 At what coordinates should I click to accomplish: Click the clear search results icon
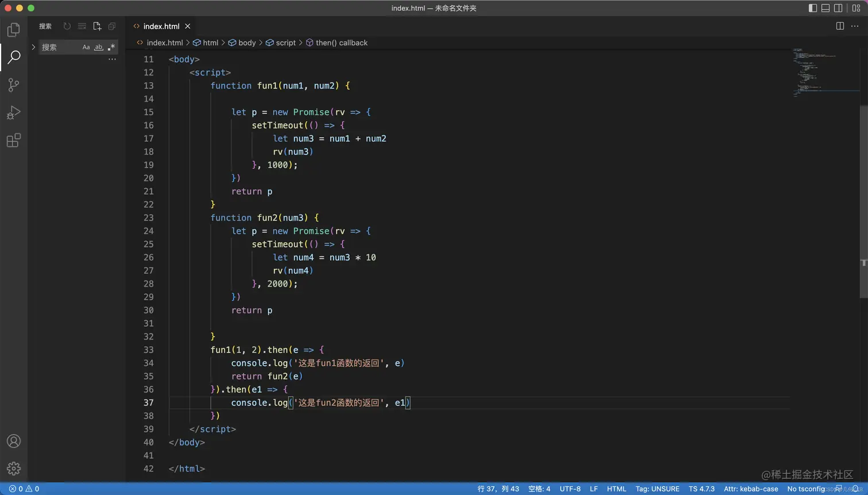pos(82,26)
